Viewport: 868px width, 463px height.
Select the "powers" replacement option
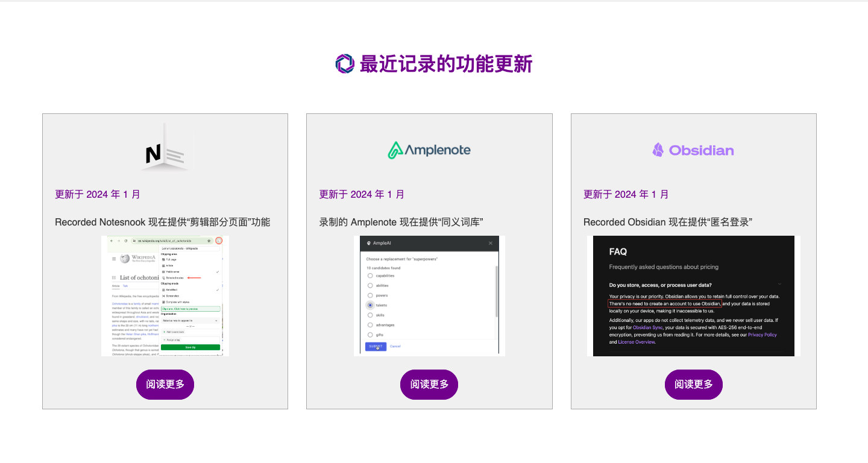coord(370,295)
